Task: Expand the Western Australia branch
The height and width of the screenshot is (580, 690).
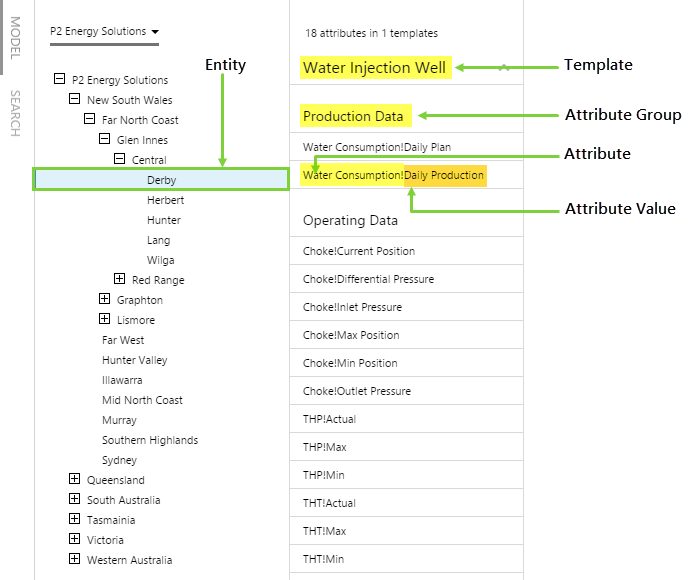Action: point(74,560)
